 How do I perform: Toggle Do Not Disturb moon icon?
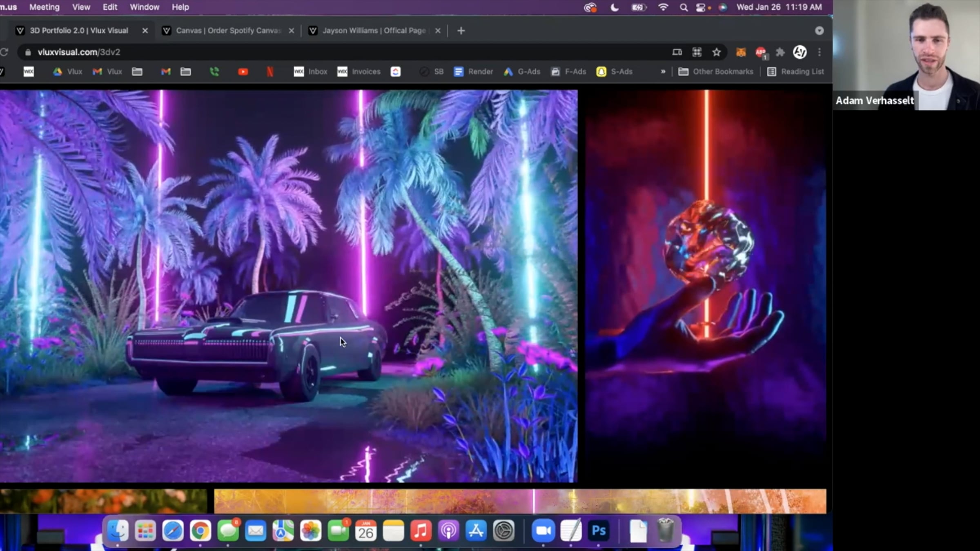coord(614,7)
